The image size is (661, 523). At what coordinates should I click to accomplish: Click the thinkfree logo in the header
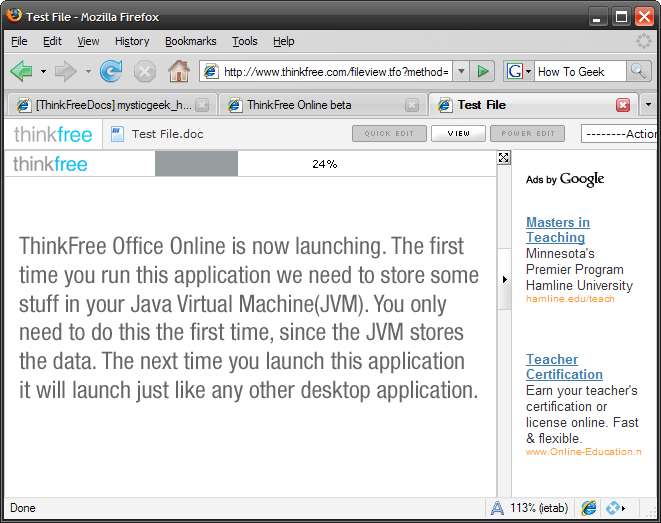[53, 135]
